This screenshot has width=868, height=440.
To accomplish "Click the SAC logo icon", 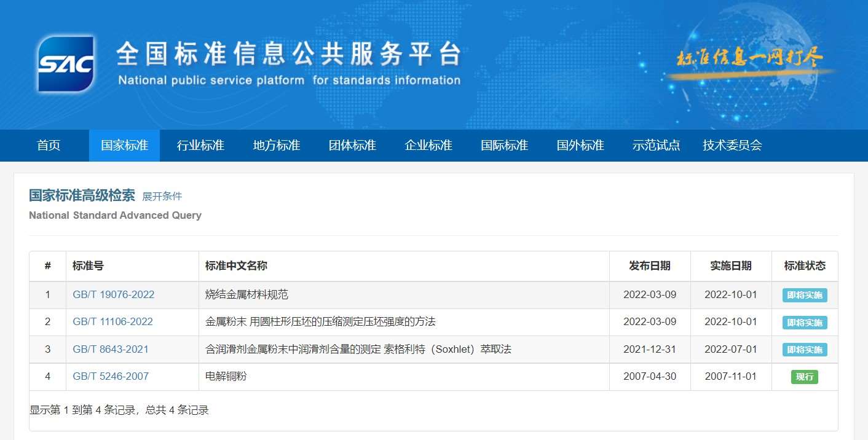I will 66,64.
